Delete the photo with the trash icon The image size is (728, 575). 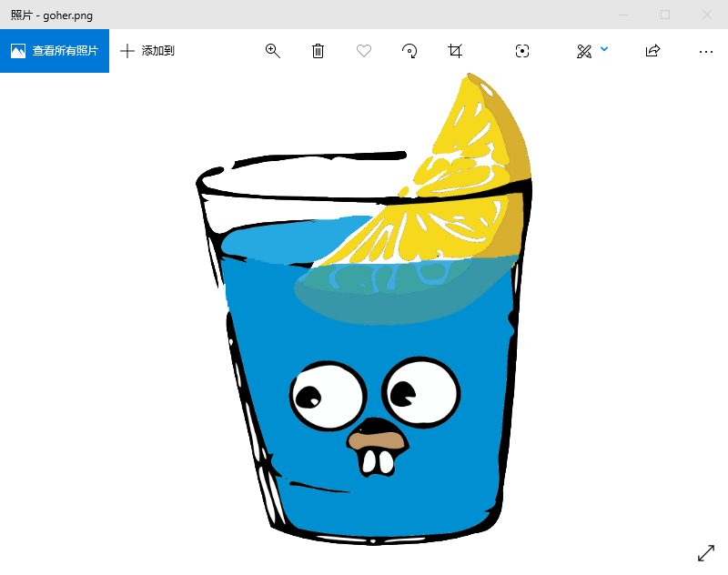coord(318,51)
